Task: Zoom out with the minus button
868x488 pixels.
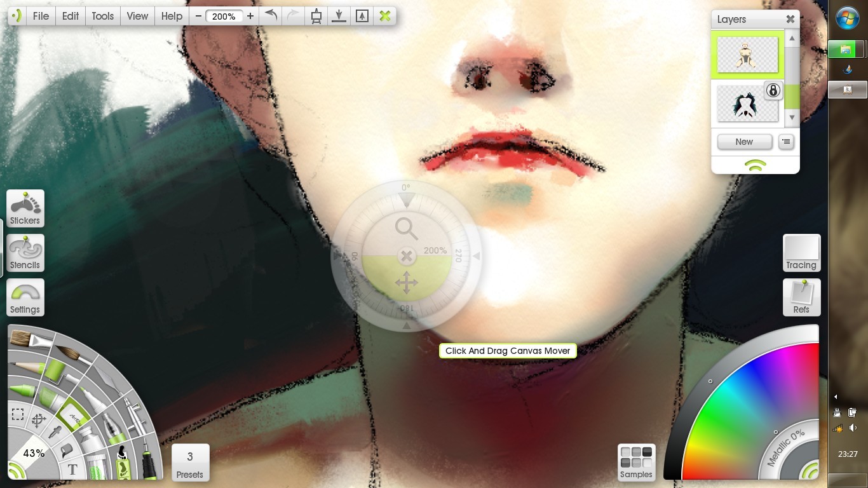Action: (198, 16)
